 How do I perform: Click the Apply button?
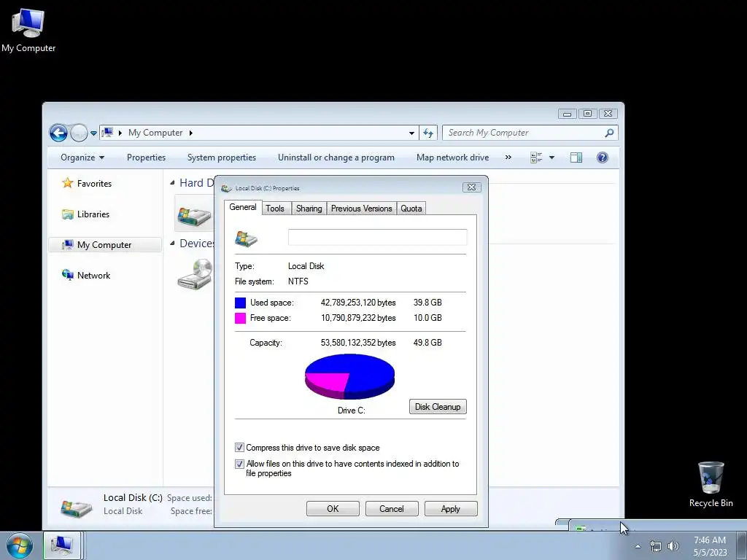(x=451, y=508)
